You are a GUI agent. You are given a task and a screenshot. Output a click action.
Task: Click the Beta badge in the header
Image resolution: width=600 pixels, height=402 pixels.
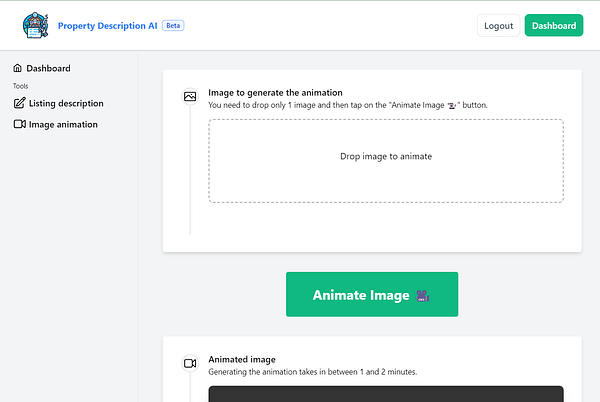pos(172,26)
